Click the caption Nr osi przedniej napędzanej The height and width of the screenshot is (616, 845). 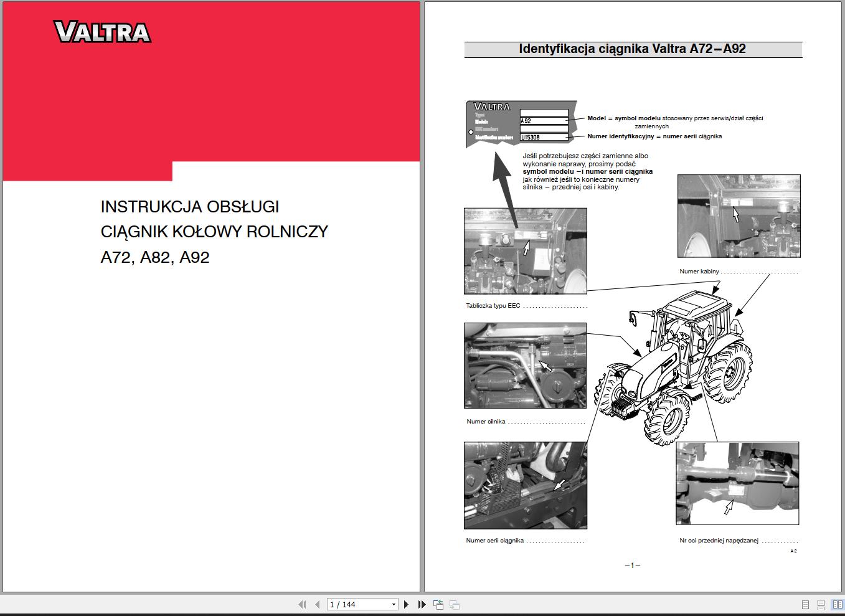pyautogui.click(x=719, y=541)
